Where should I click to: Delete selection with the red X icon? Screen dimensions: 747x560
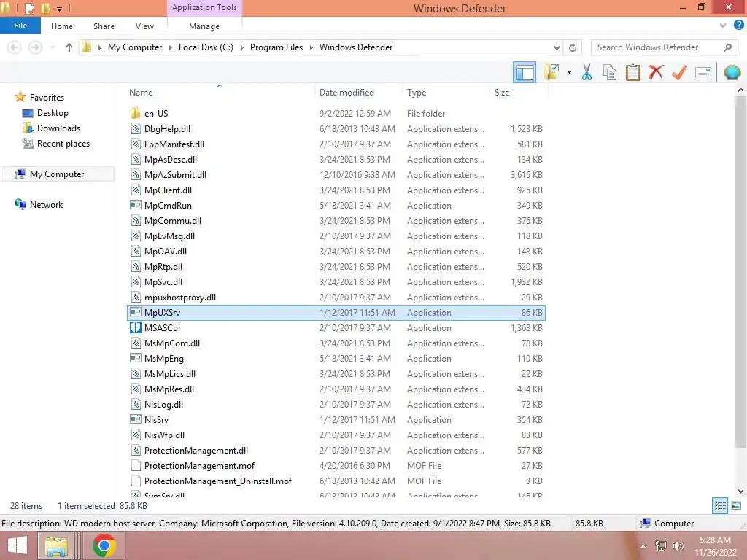click(x=656, y=72)
